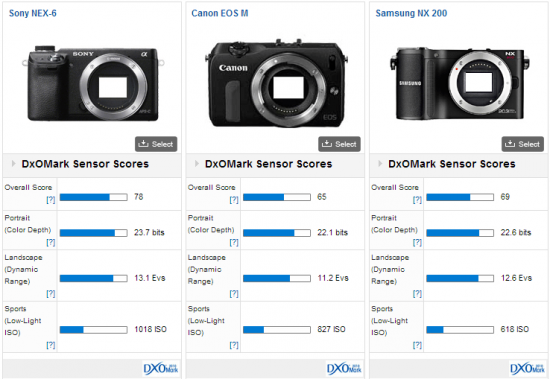Click the Select button under Samsung NX 200
This screenshot has height=379, width=550.
coord(523,144)
